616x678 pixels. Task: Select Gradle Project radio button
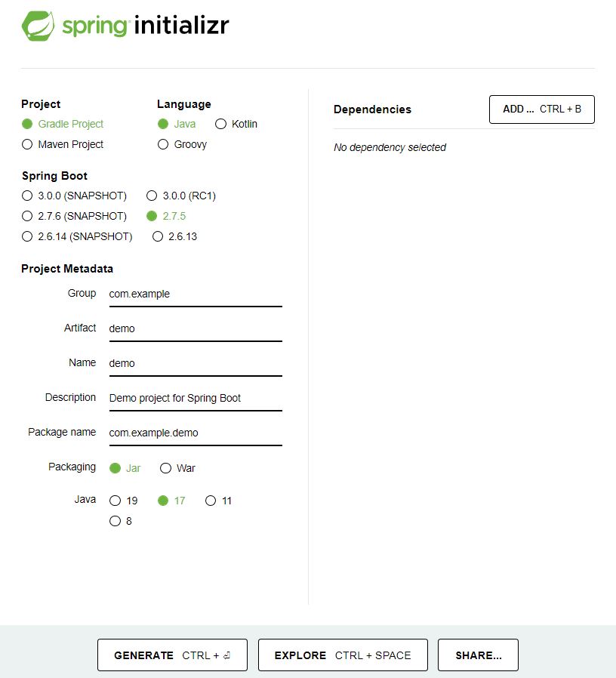[x=27, y=124]
